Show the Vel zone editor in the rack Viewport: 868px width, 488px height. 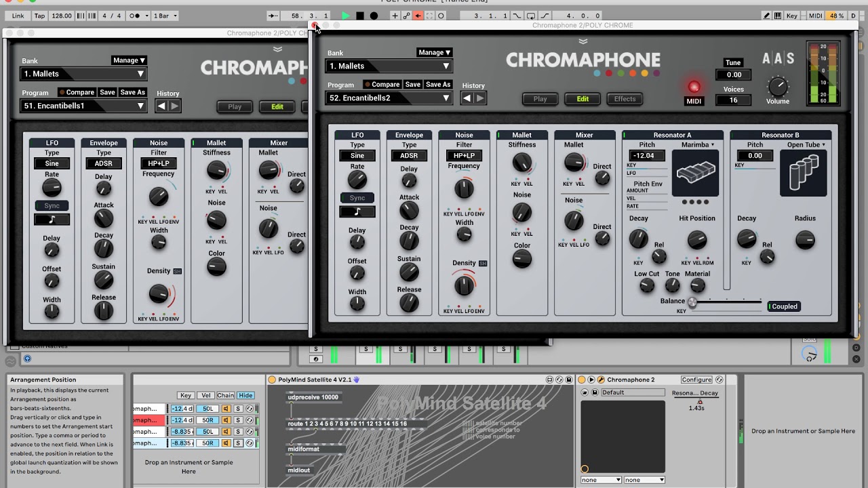click(205, 395)
